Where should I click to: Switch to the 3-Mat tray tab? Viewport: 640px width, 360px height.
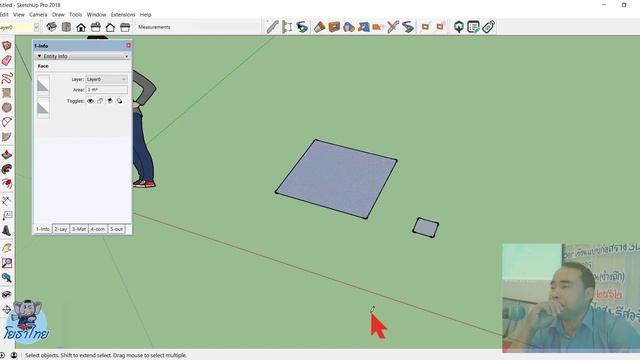(x=79, y=229)
